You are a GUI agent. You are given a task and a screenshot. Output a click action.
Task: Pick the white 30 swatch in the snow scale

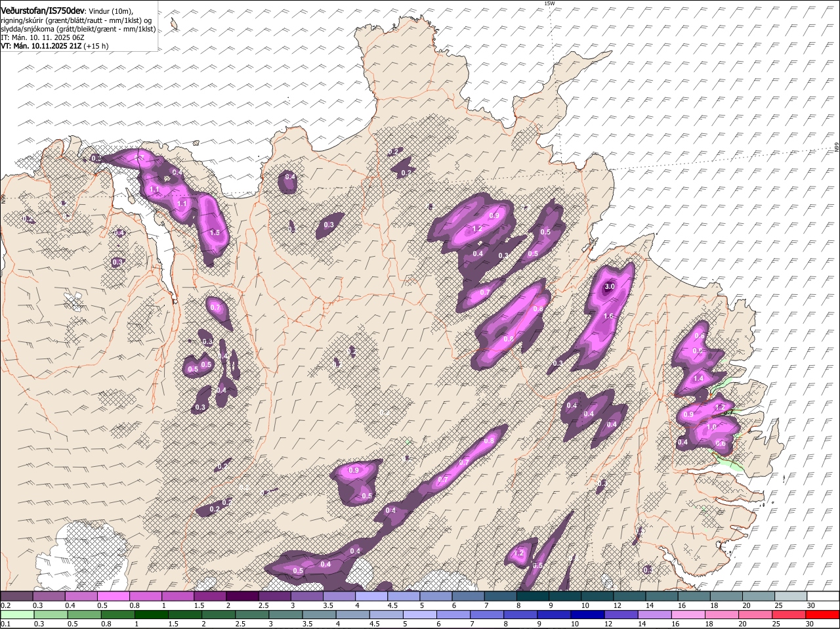click(x=824, y=596)
